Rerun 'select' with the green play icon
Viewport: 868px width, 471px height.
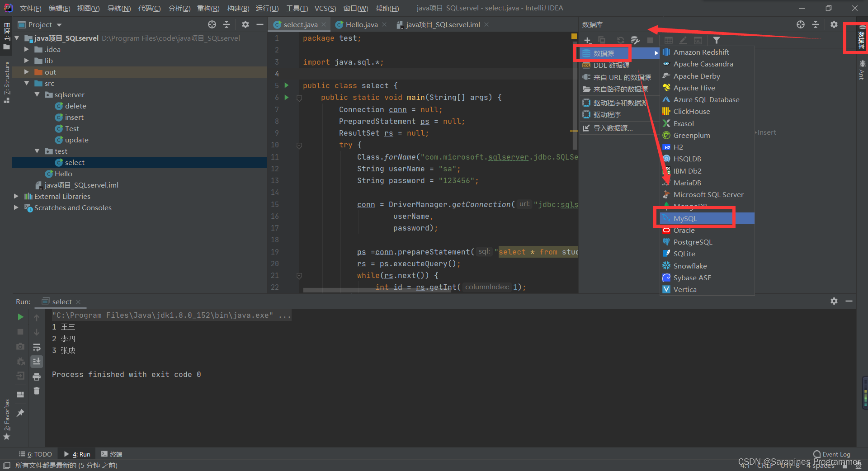point(20,317)
